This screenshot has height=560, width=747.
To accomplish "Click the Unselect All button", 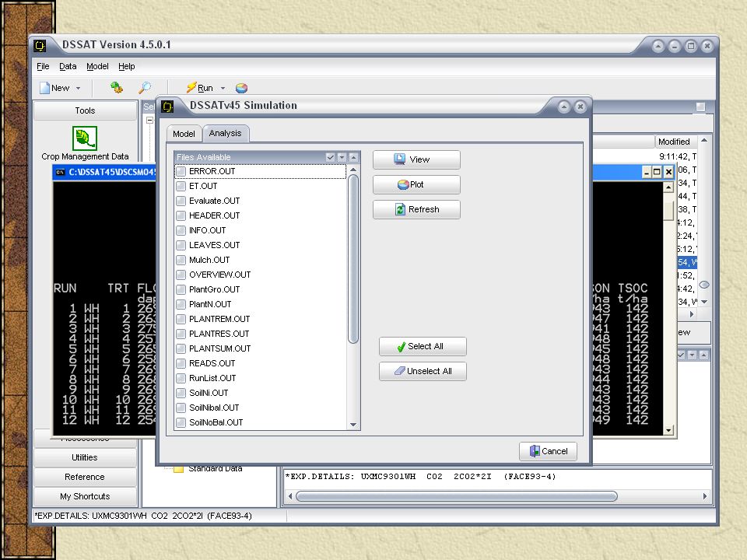I will click(423, 371).
